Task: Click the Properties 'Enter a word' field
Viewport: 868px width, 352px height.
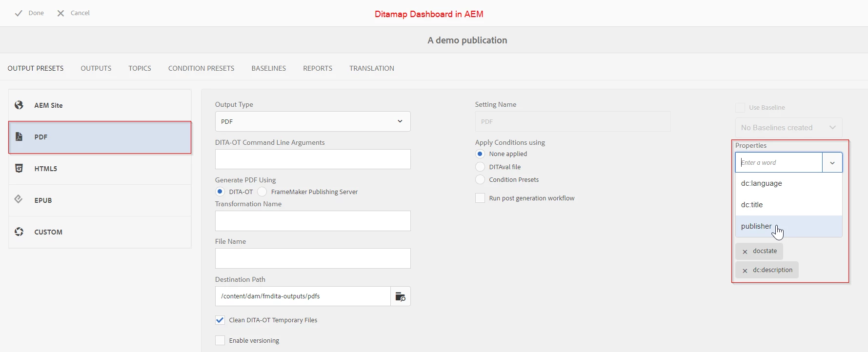Action: click(x=779, y=163)
